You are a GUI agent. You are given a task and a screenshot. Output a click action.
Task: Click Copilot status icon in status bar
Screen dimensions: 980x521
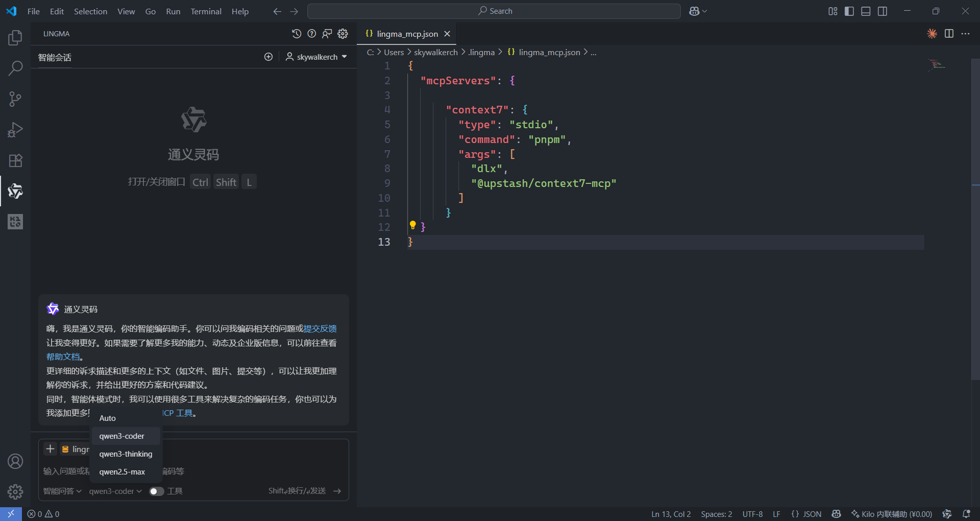pyautogui.click(x=836, y=514)
